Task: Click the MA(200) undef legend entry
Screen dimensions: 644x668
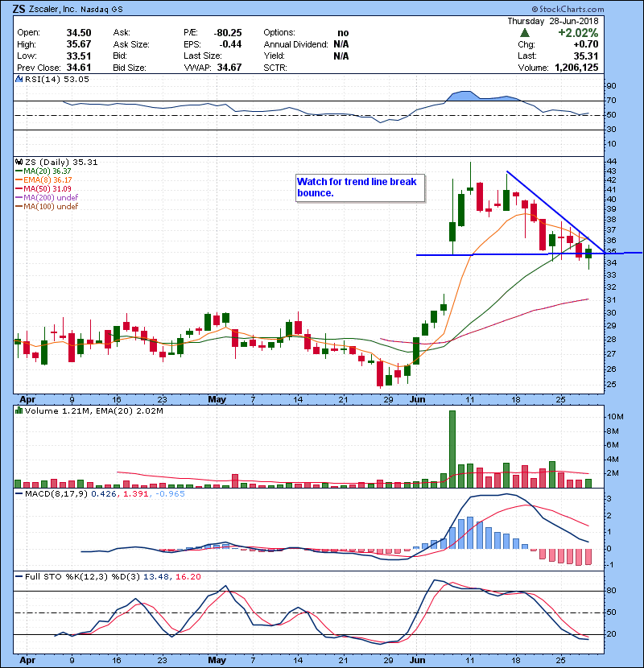Action: (47, 198)
